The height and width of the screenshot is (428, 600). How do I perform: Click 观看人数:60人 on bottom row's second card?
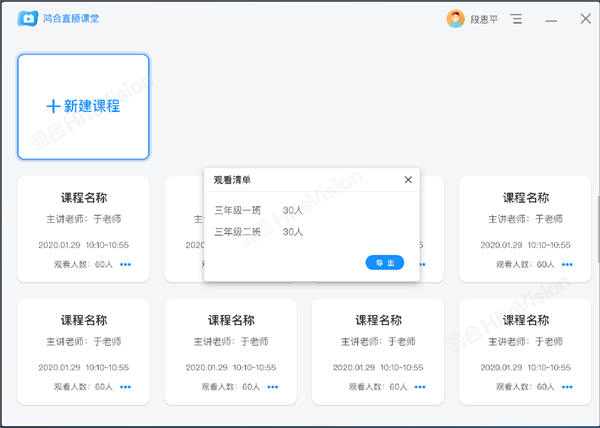coord(231,387)
